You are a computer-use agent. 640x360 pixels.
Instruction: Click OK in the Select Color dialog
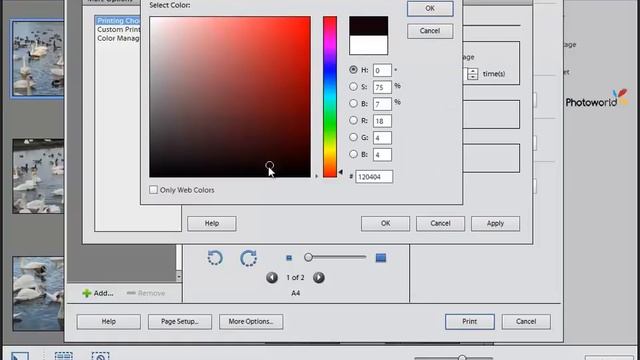point(430,9)
